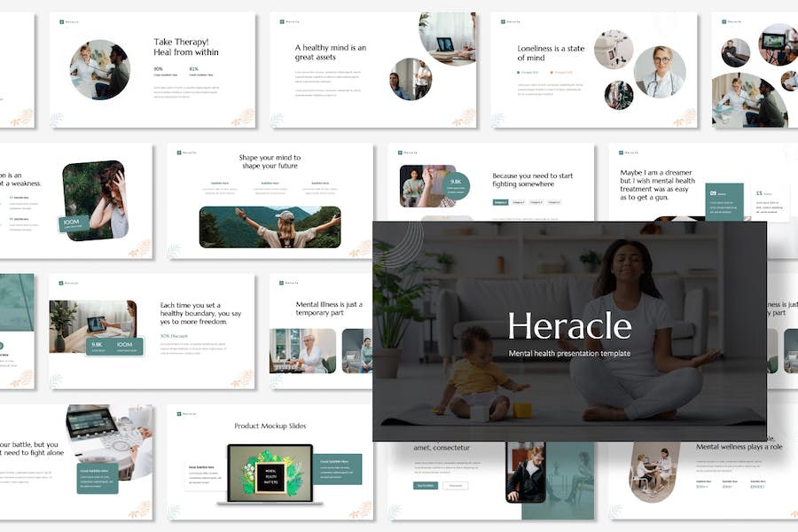Click the Heracle logo on healthy boundary slide
Screen dimensions: 798x532
[x=68, y=283]
